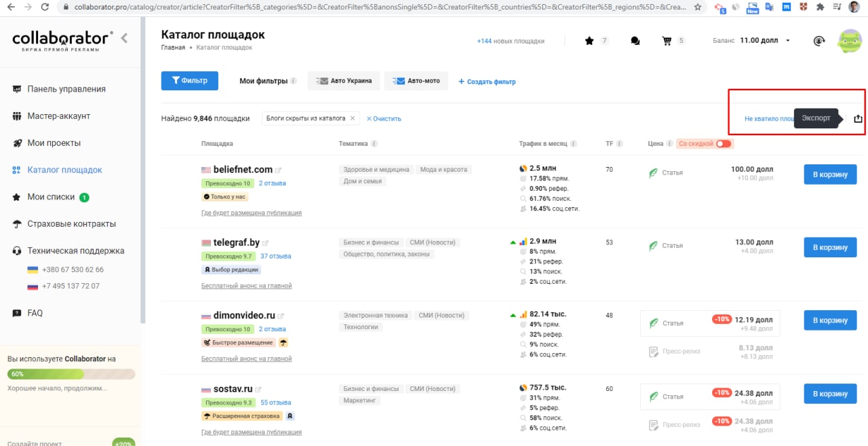868x446 pixels.
Task: Click Бесплатный анонс на главной under telegraf.by
Action: click(247, 286)
